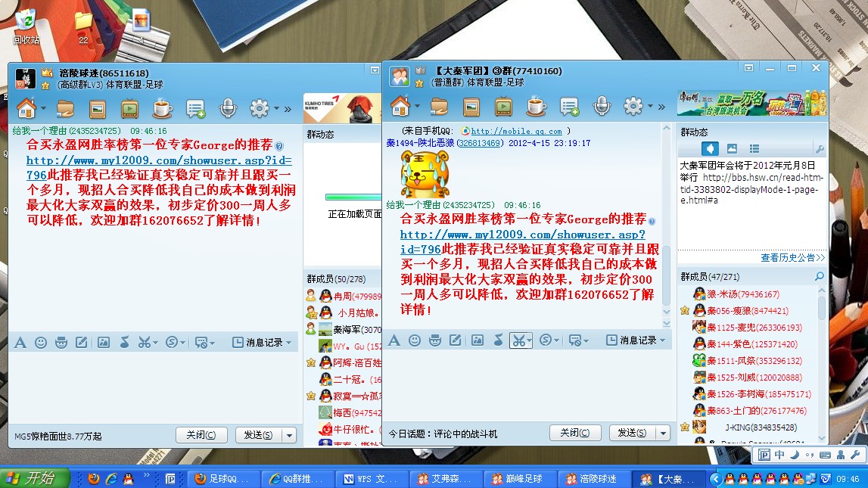868x488 pixels.
Task: Expand screenshot scissors dropdown in 涪陵球迷 chat
Action: [155, 343]
